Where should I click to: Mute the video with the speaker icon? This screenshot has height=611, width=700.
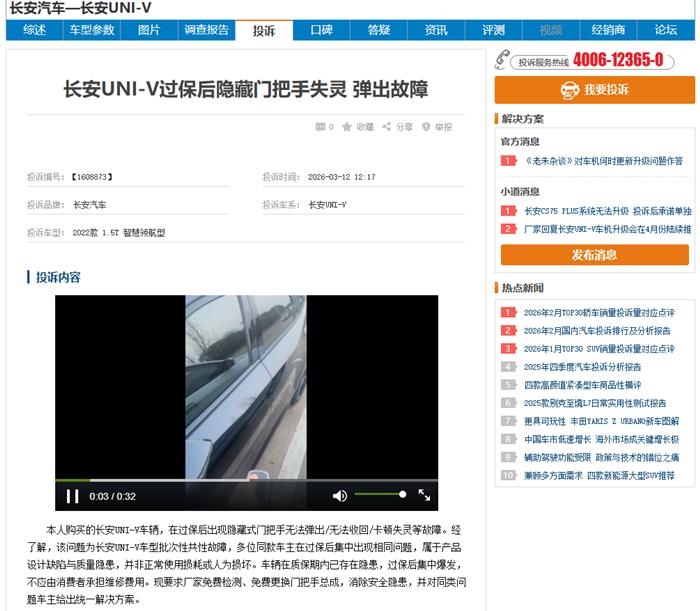point(340,496)
